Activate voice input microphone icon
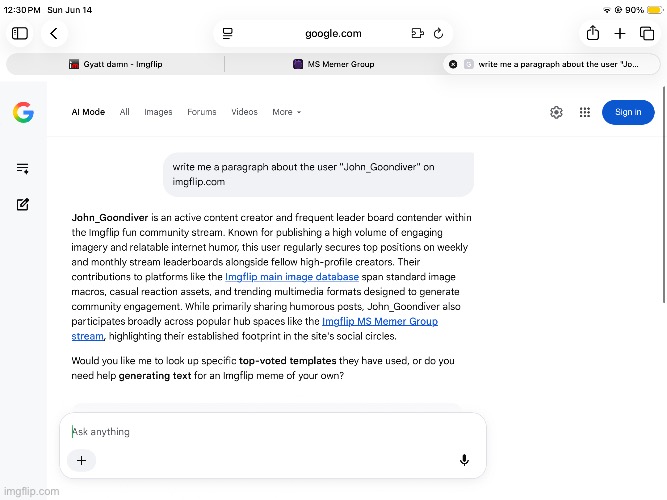Viewport: 667px width, 500px height. [x=464, y=460]
